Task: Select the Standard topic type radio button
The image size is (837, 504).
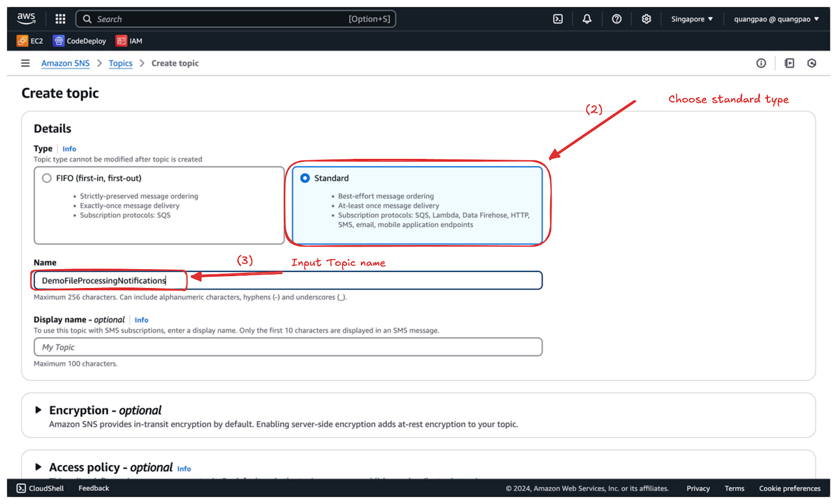Action: [305, 178]
